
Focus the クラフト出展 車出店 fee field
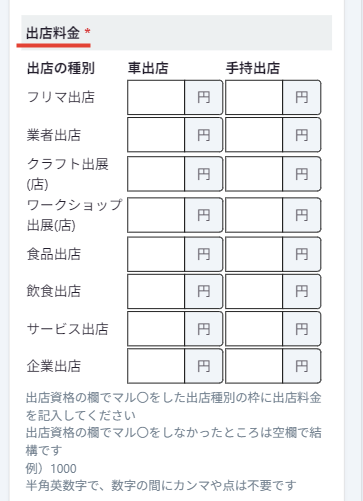click(x=156, y=174)
